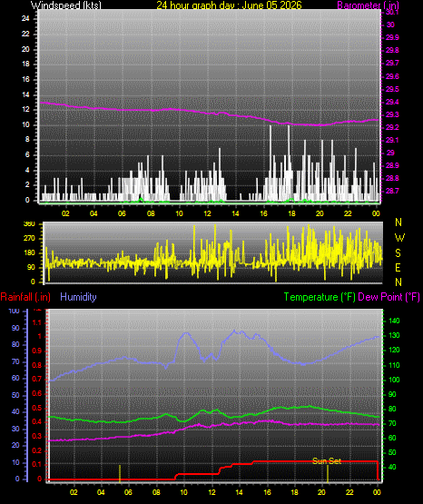Click the 'Windspeed (kts)' chart title
423x504 pixels.
pos(66,5)
